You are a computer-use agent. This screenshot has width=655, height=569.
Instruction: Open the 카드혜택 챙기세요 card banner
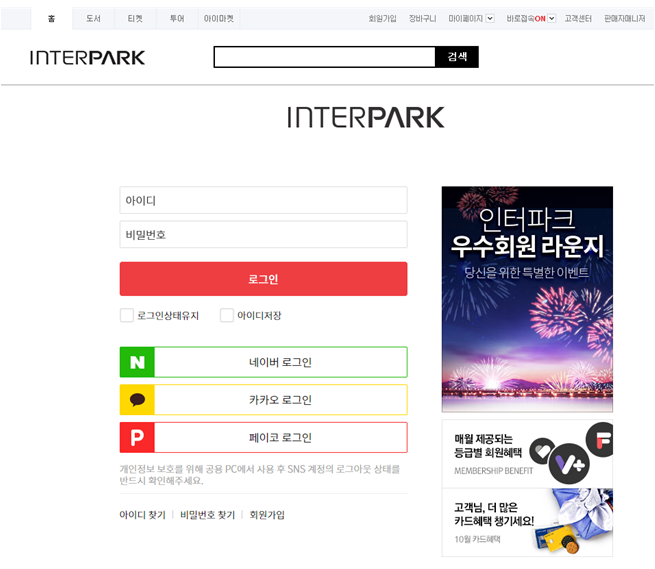pos(527,522)
